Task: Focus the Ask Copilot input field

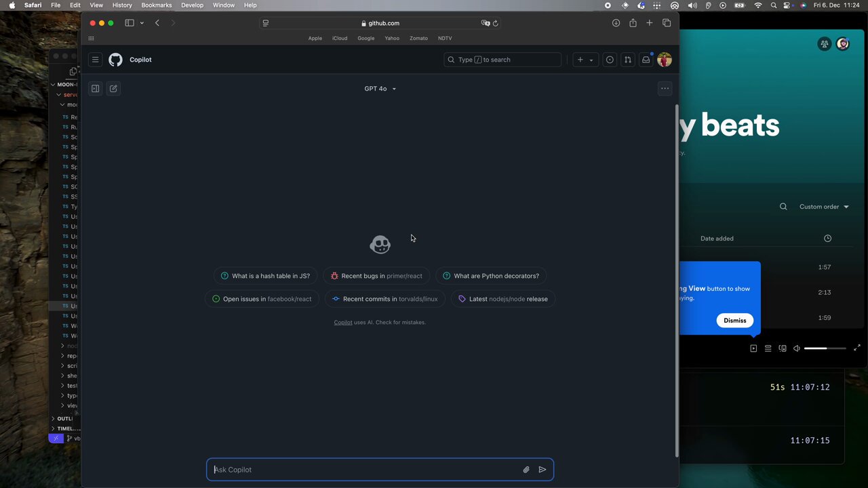Action: tap(380, 470)
